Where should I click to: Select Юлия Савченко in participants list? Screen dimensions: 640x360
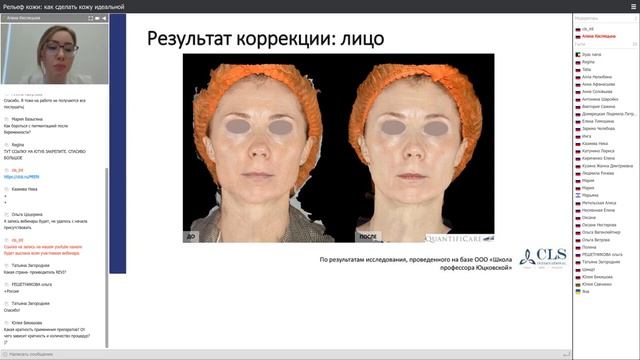point(597,284)
